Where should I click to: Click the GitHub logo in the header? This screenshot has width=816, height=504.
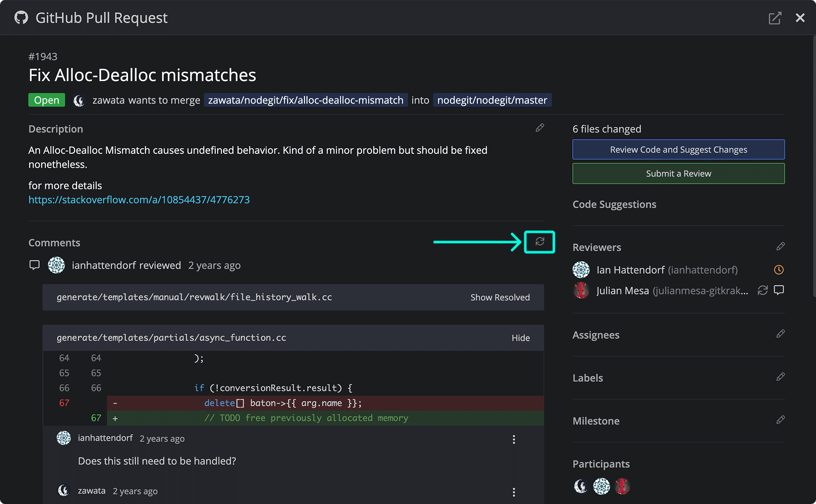pyautogui.click(x=20, y=17)
